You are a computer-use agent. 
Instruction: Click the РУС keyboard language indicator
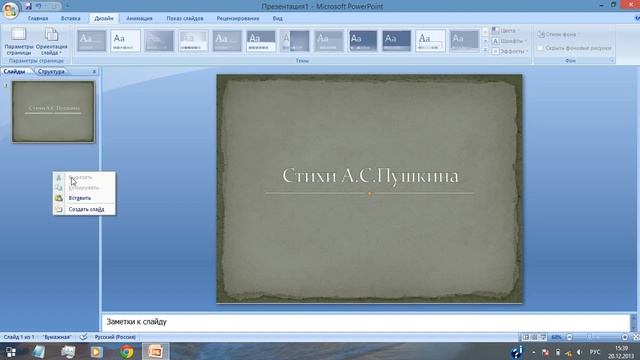pos(595,352)
